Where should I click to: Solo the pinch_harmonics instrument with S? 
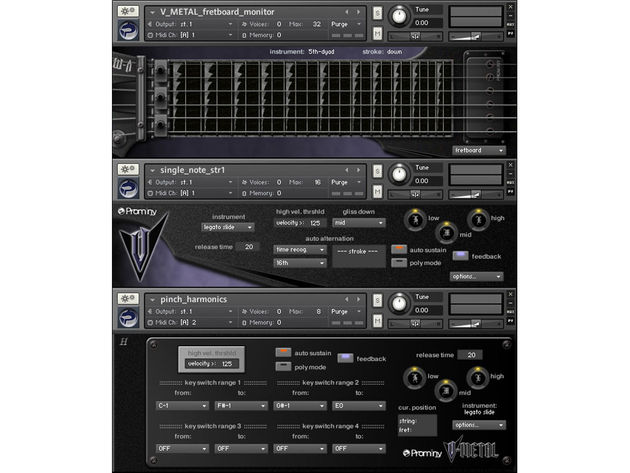[x=377, y=301]
